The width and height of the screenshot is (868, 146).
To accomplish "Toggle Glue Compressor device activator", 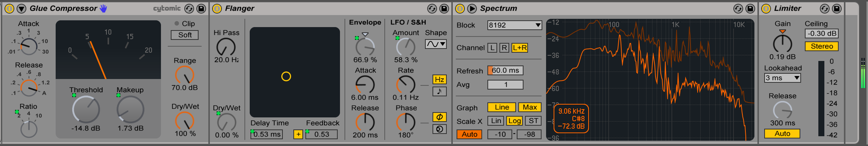I will [x=9, y=8].
